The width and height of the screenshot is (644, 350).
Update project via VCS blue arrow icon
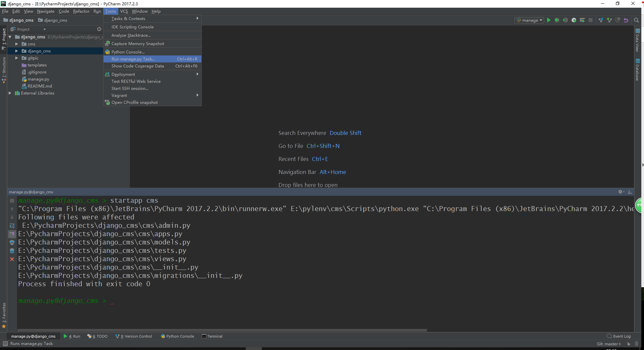click(x=601, y=20)
